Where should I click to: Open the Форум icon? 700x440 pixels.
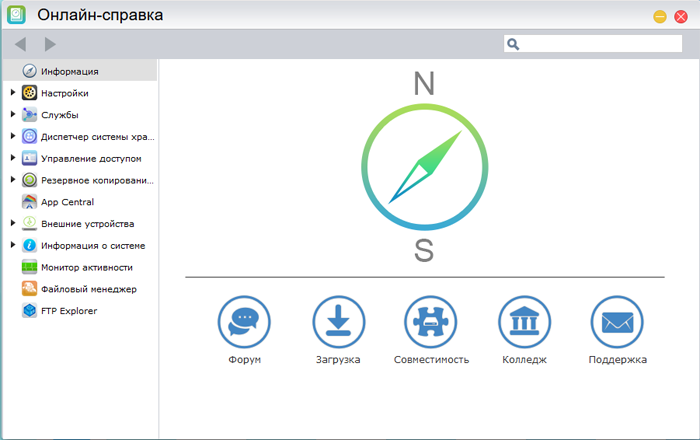pos(244,322)
